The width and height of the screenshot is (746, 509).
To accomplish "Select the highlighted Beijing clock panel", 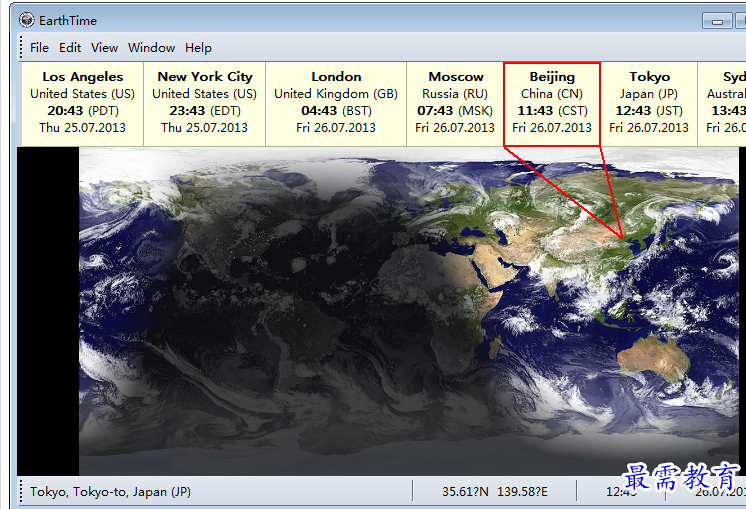I will pyautogui.click(x=552, y=103).
